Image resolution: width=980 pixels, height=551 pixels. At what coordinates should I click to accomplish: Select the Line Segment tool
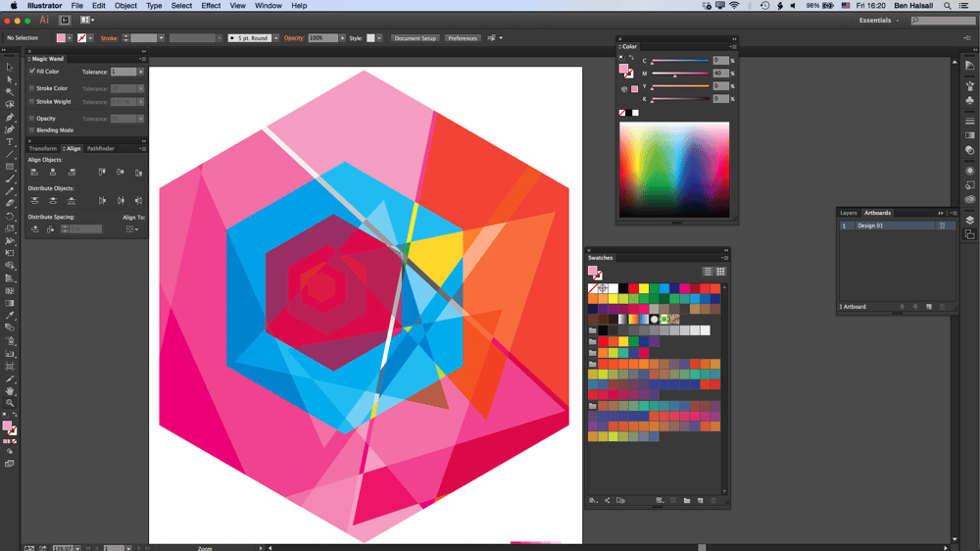coord(10,154)
